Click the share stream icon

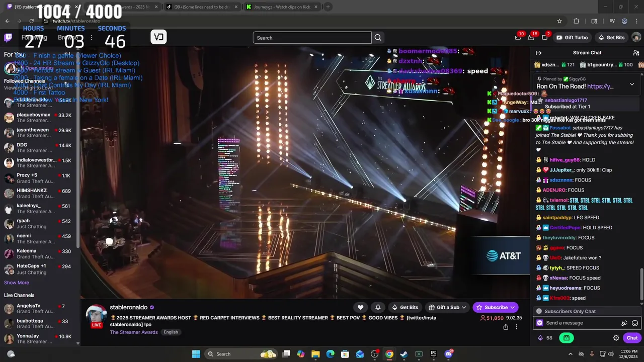coord(506,327)
